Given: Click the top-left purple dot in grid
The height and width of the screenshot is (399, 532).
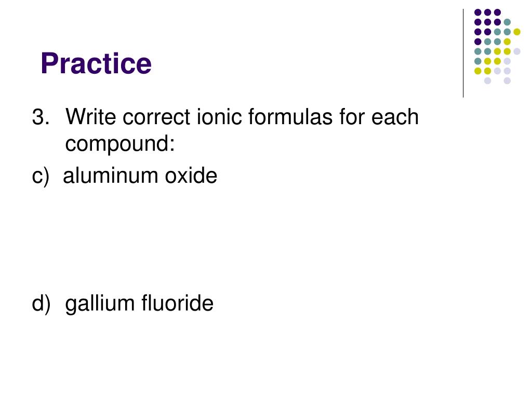Looking at the screenshot, I should click(x=478, y=12).
